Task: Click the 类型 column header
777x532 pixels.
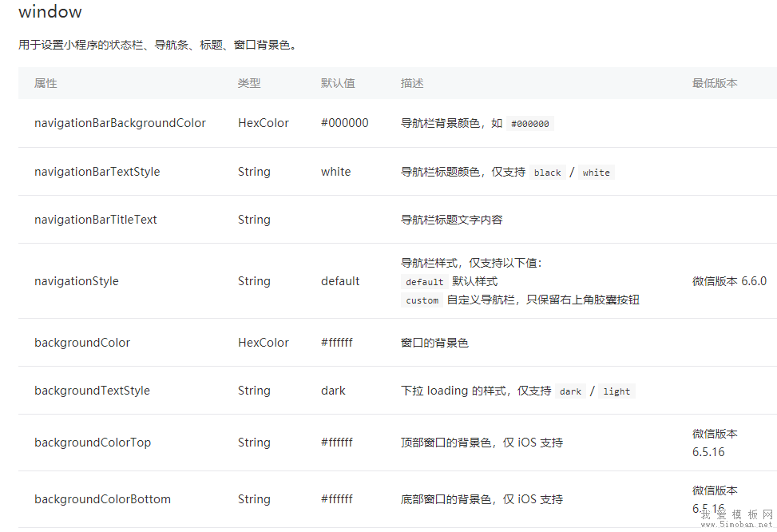Action: coord(249,83)
